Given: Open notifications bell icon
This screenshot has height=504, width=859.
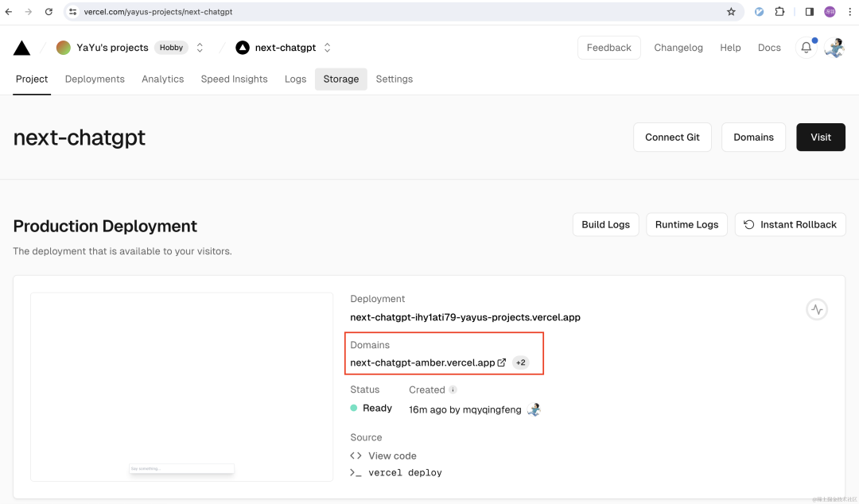Looking at the screenshot, I should (x=807, y=48).
